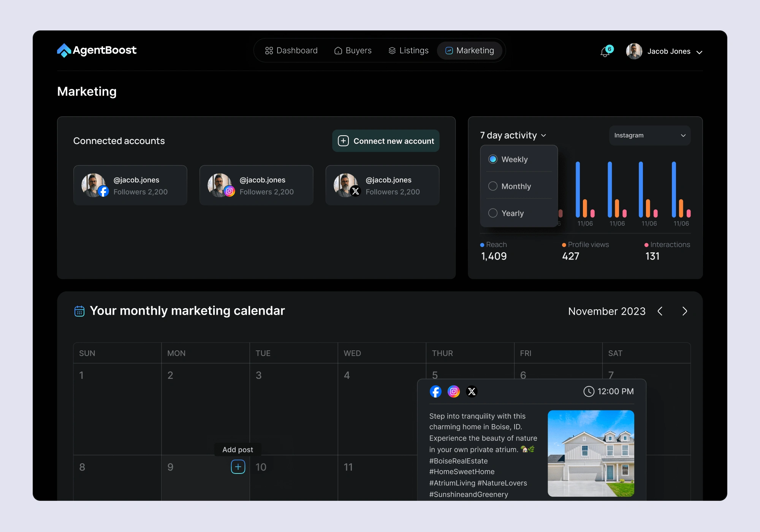Viewport: 760px width, 532px height.
Task: Click the 12:00 PM clock icon
Action: click(x=589, y=391)
